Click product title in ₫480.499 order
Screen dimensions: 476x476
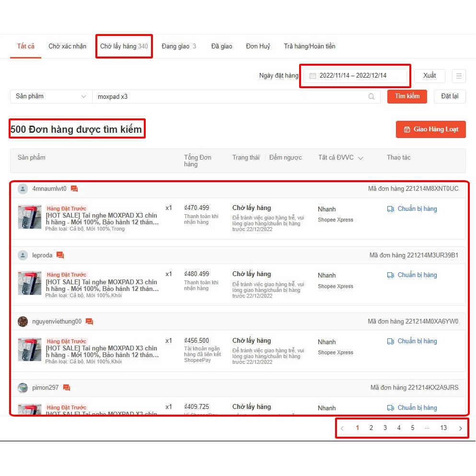[102, 285]
